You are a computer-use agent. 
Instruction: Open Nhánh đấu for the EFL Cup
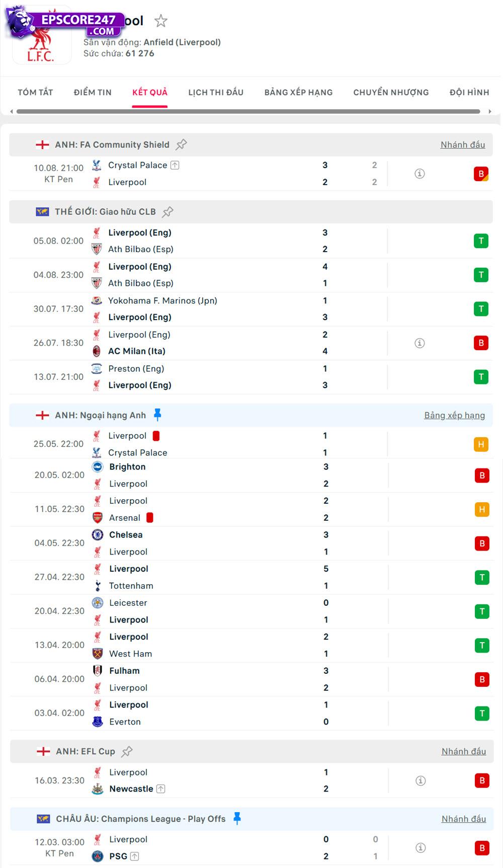(463, 751)
